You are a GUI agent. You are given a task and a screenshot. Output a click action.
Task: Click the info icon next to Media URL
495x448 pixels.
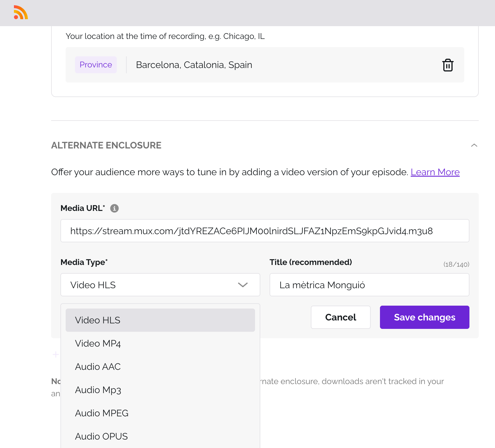pyautogui.click(x=114, y=208)
